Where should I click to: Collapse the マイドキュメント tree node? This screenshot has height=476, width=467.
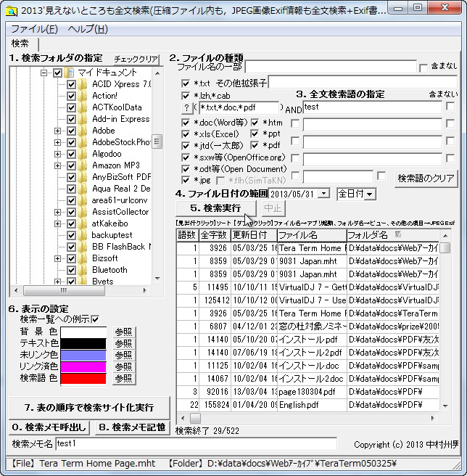tap(44, 73)
